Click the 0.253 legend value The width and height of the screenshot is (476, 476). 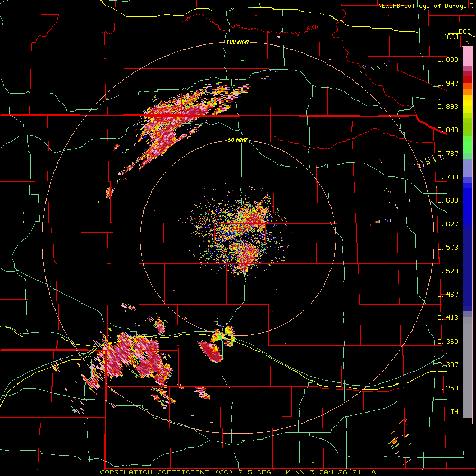[448, 388]
